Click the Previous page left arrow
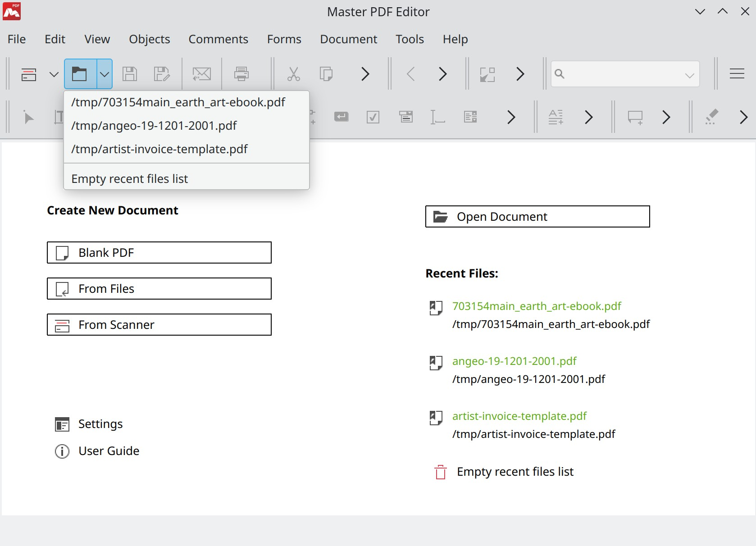The image size is (756, 546). tap(410, 74)
